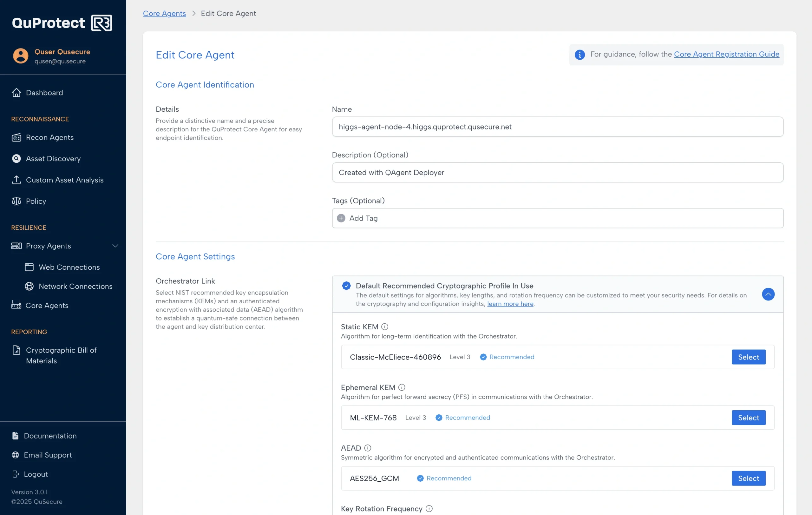Collapse the Proxy Agents submenu chevron

click(x=115, y=246)
